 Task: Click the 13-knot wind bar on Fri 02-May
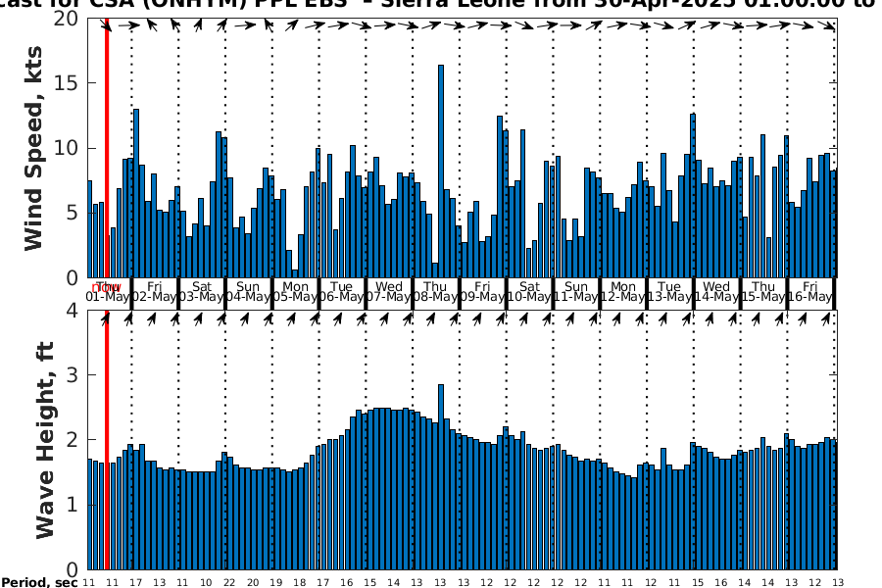click(x=136, y=193)
